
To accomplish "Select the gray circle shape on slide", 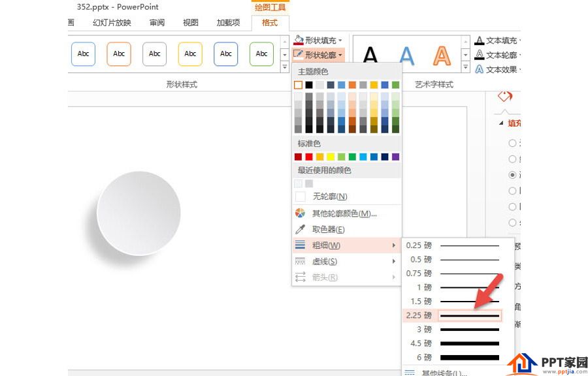I will pyautogui.click(x=139, y=213).
